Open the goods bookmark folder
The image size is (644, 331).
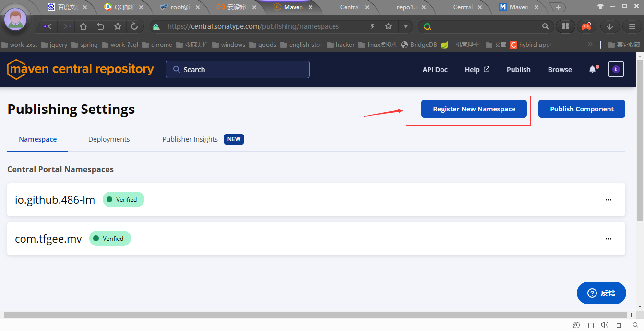(x=262, y=44)
